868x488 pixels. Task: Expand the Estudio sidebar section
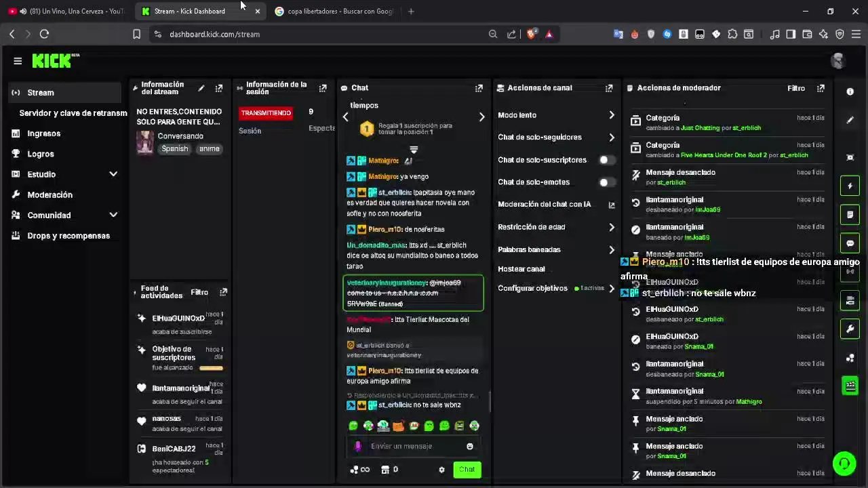[x=65, y=174]
